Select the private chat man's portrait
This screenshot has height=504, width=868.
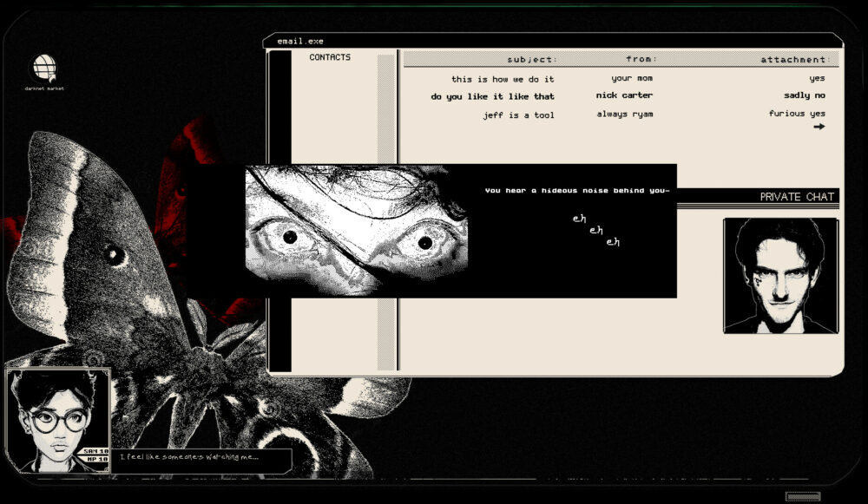(x=780, y=276)
